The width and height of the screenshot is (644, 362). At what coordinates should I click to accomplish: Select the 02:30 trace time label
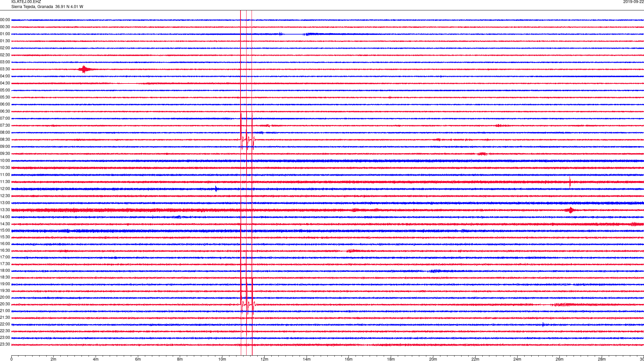click(x=5, y=55)
